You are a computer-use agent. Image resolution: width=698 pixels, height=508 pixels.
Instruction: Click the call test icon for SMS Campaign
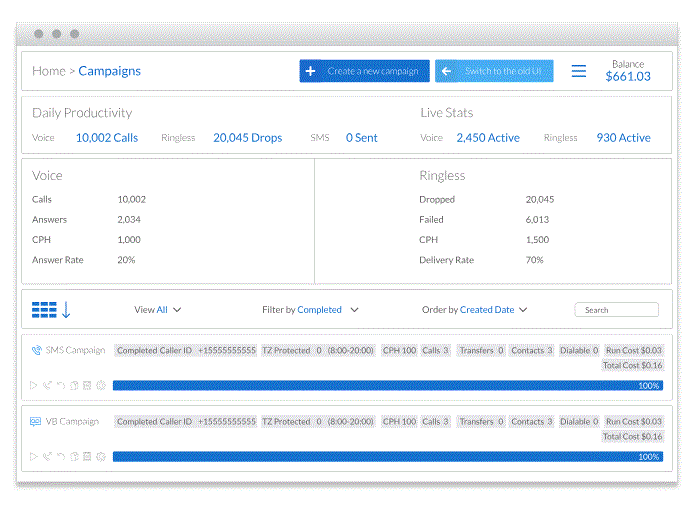click(47, 386)
